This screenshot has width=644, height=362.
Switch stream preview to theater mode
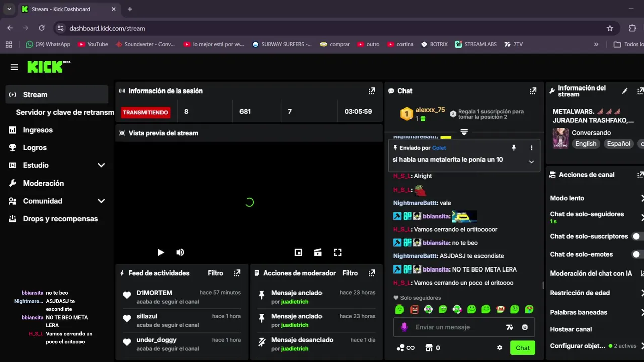point(318,253)
